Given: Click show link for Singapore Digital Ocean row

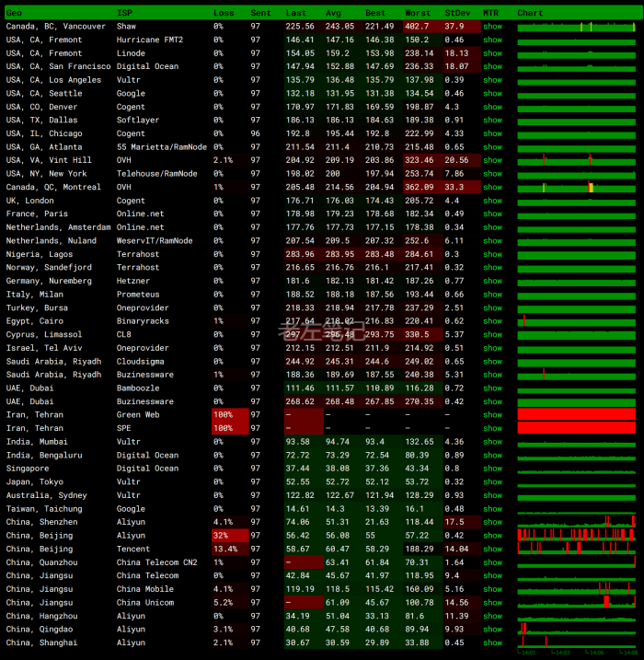Looking at the screenshot, I should pyautogui.click(x=493, y=469).
